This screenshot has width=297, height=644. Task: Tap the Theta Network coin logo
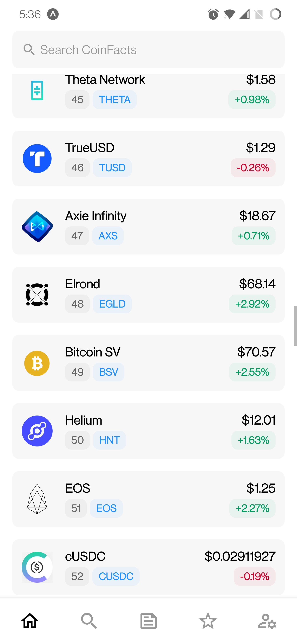point(37,90)
